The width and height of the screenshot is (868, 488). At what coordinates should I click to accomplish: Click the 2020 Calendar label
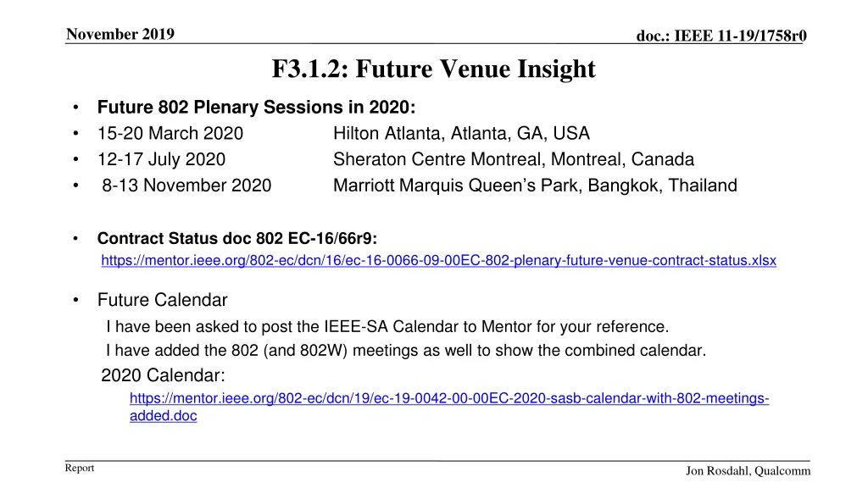(163, 375)
